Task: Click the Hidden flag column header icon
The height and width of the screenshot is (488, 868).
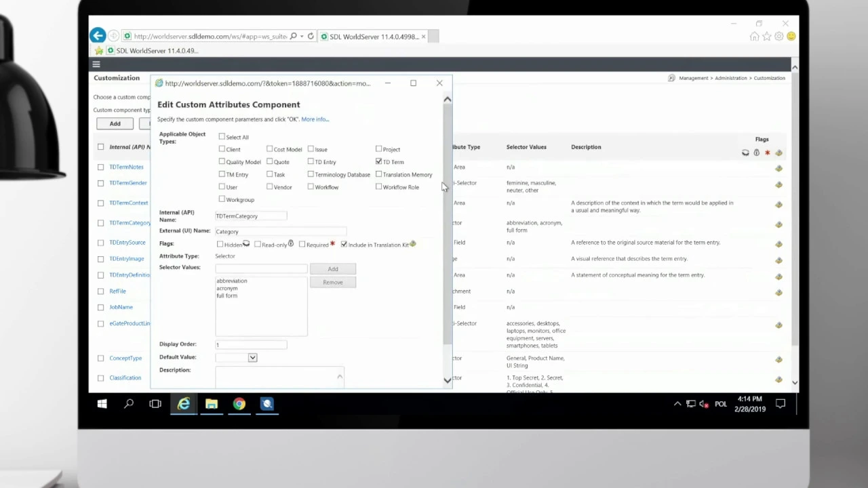Action: 745,152
